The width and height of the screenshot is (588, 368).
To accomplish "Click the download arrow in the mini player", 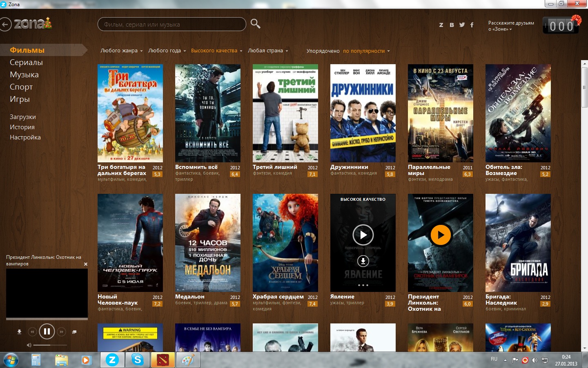I will pos(19,332).
